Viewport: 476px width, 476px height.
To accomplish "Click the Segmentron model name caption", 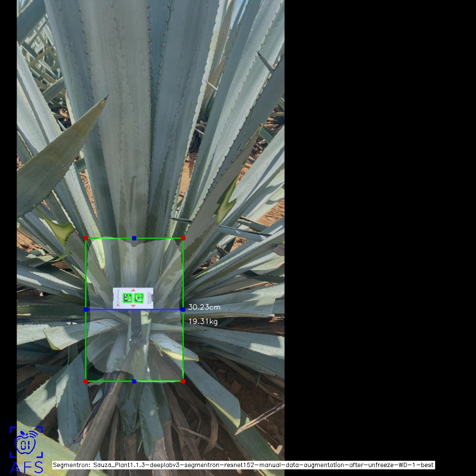I will [243, 465].
